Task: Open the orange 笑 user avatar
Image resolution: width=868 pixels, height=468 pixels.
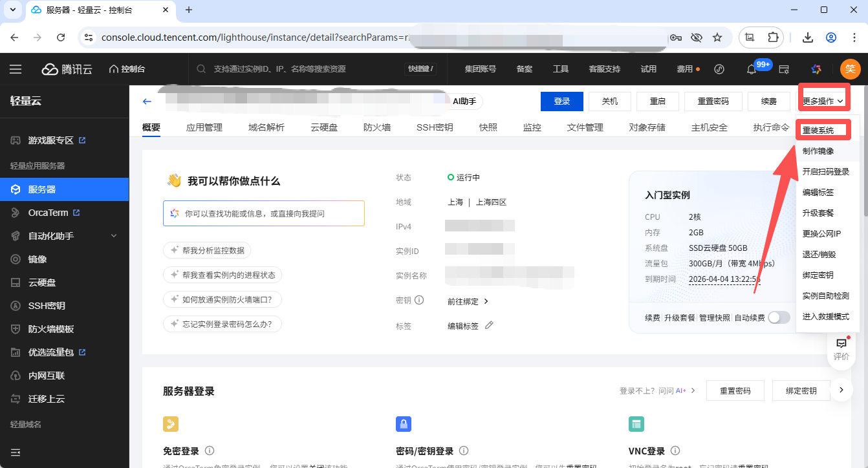Action: point(850,69)
